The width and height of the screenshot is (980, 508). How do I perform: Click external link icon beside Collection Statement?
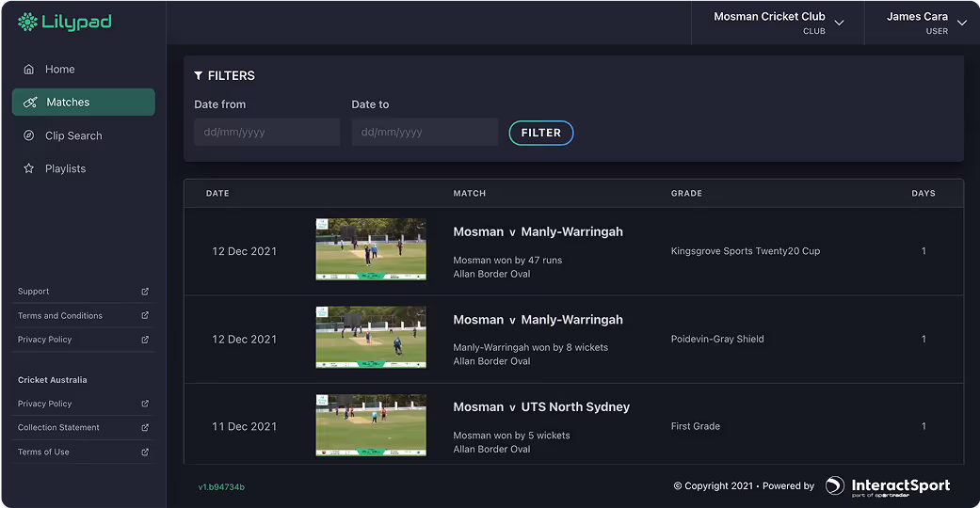pos(145,428)
